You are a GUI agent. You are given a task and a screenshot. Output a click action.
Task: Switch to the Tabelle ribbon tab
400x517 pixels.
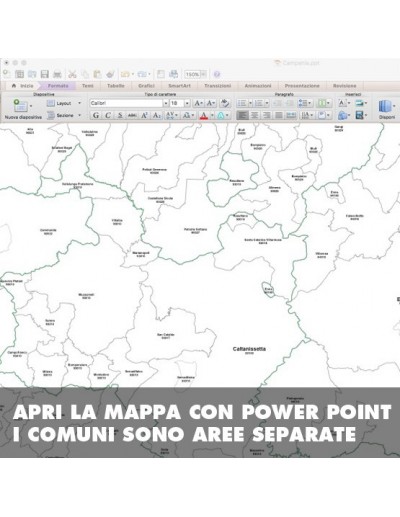tap(116, 86)
